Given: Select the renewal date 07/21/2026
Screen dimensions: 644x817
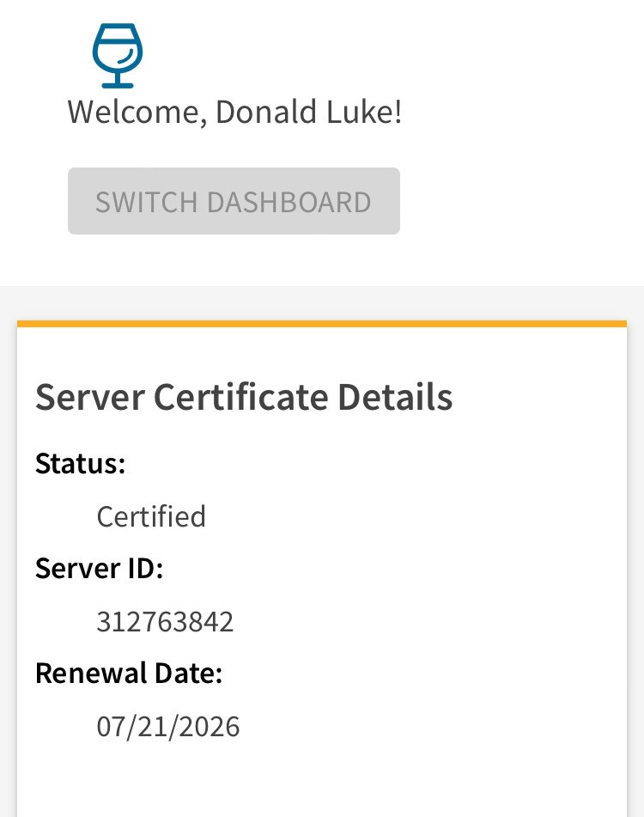Looking at the screenshot, I should tap(168, 727).
